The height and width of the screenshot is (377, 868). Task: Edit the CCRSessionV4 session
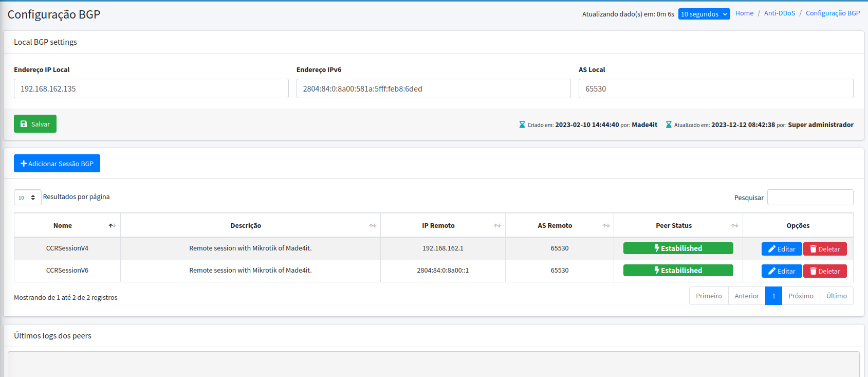tap(782, 249)
